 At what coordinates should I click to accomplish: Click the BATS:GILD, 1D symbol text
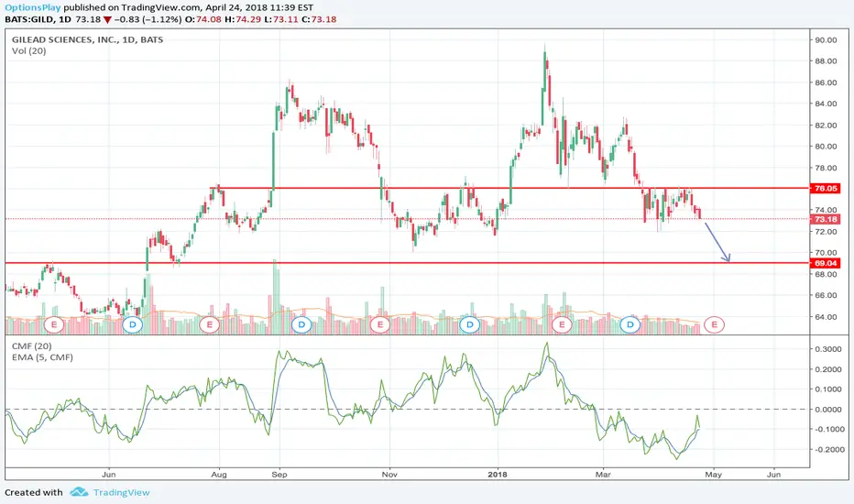[x=38, y=19]
